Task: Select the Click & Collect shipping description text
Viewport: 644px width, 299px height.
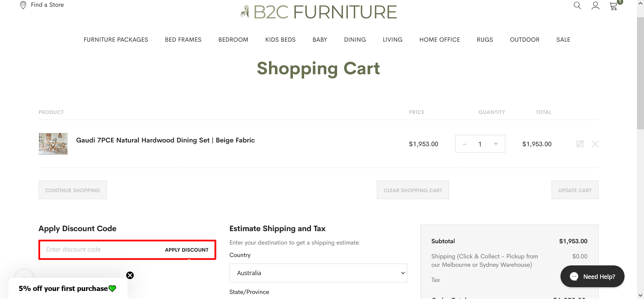Action: pyautogui.click(x=485, y=261)
